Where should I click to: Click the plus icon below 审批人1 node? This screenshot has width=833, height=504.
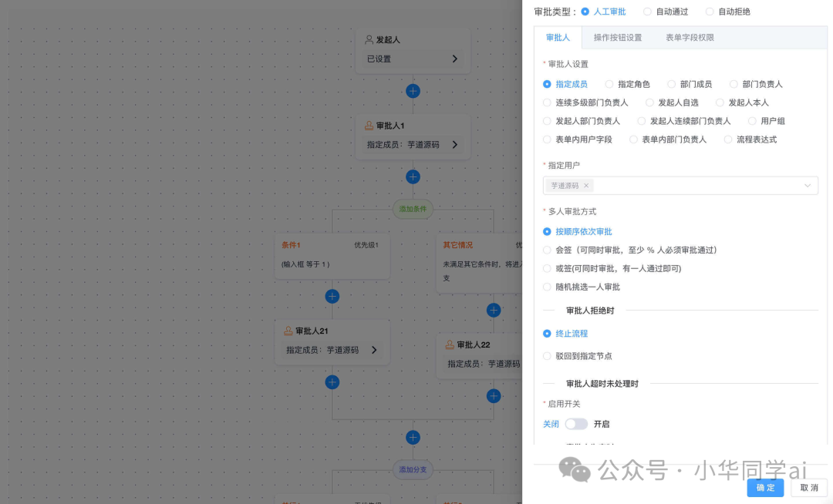[x=413, y=176]
